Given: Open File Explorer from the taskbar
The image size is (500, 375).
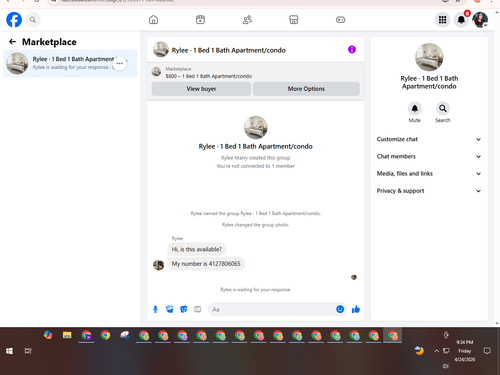Looking at the screenshot, I should 67,335.
